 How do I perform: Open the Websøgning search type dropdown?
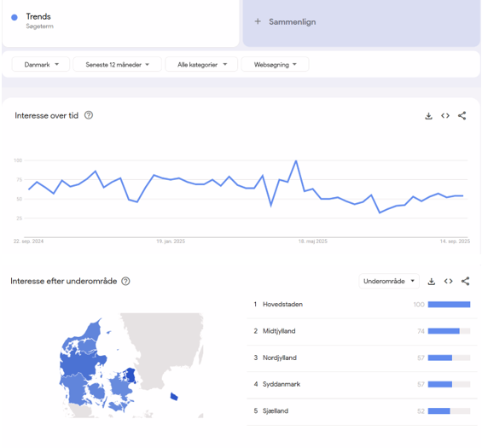(275, 65)
